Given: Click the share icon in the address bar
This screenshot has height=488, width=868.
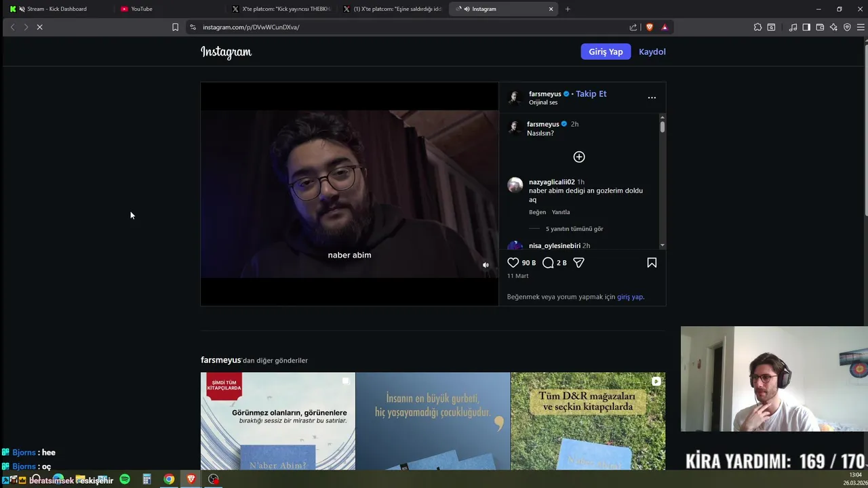Looking at the screenshot, I should tap(633, 27).
